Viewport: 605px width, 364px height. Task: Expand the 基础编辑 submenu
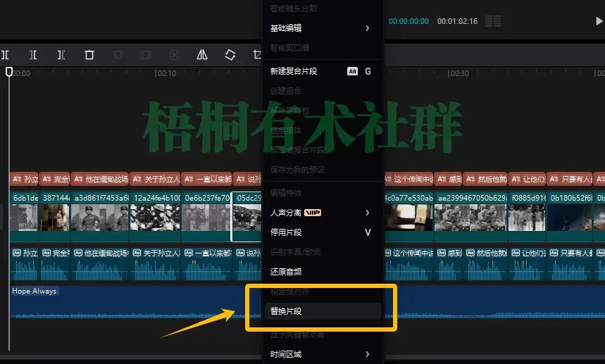pyautogui.click(x=323, y=28)
